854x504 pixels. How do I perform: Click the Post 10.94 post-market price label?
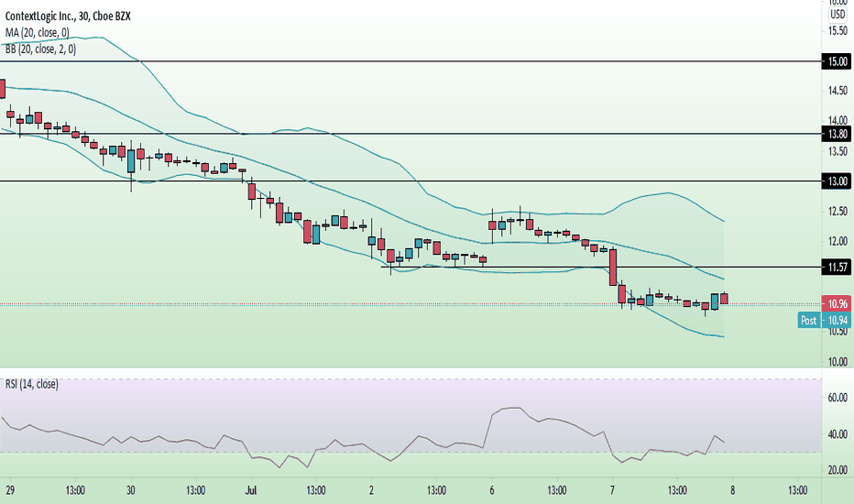825,320
